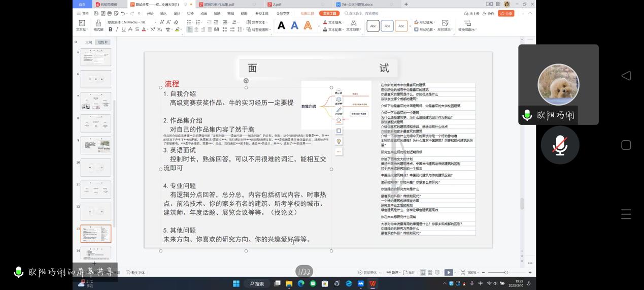Expand 形状轮廓 shape outline dropdown

pyautogui.click(x=434, y=29)
